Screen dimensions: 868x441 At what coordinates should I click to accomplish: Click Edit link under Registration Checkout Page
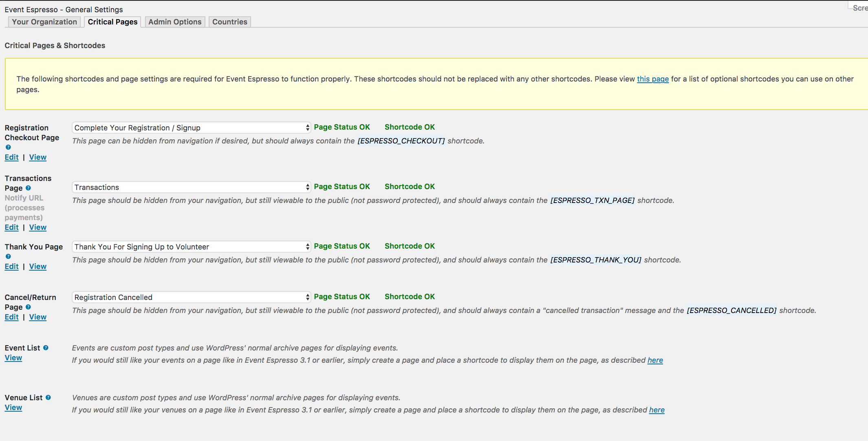(12, 157)
